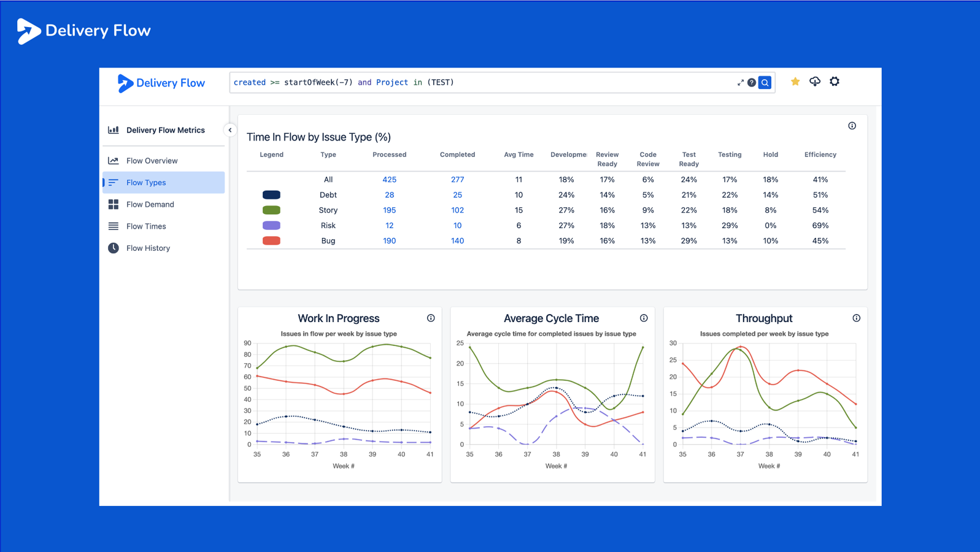The width and height of the screenshot is (980, 552).
Task: Open the 425 processed issues link
Action: pos(389,180)
